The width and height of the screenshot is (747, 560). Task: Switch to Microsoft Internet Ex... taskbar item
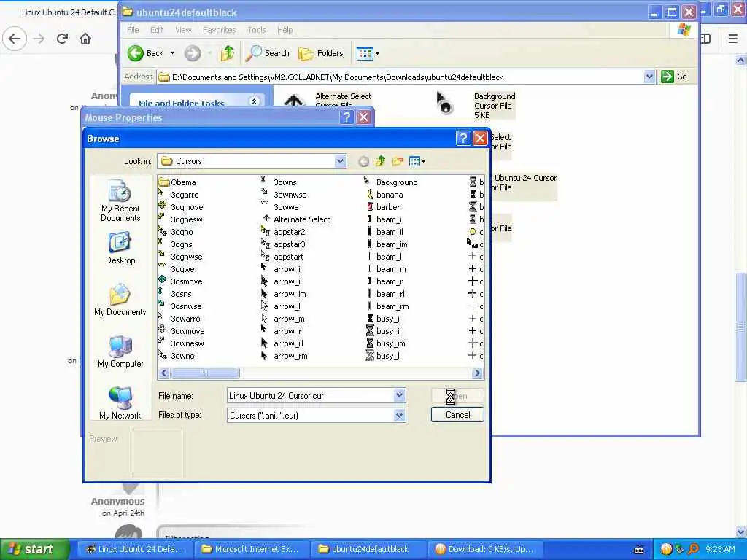pos(252,549)
